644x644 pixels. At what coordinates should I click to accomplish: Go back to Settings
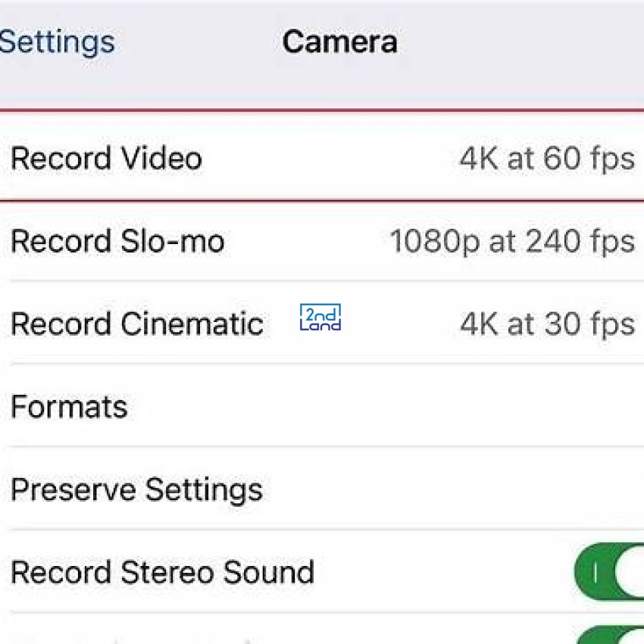click(57, 42)
